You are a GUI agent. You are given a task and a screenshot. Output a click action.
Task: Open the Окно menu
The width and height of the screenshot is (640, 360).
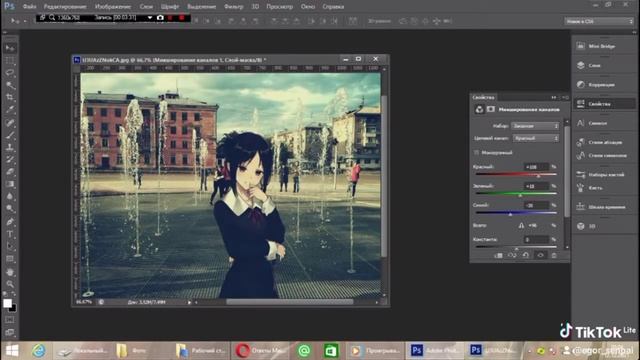point(308,7)
